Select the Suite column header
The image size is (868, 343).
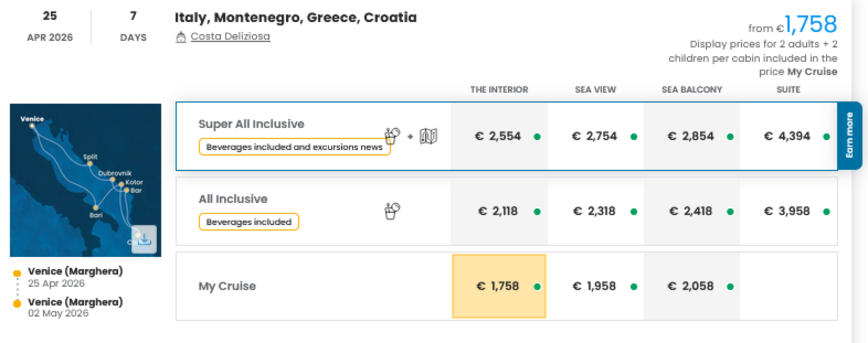click(x=789, y=90)
